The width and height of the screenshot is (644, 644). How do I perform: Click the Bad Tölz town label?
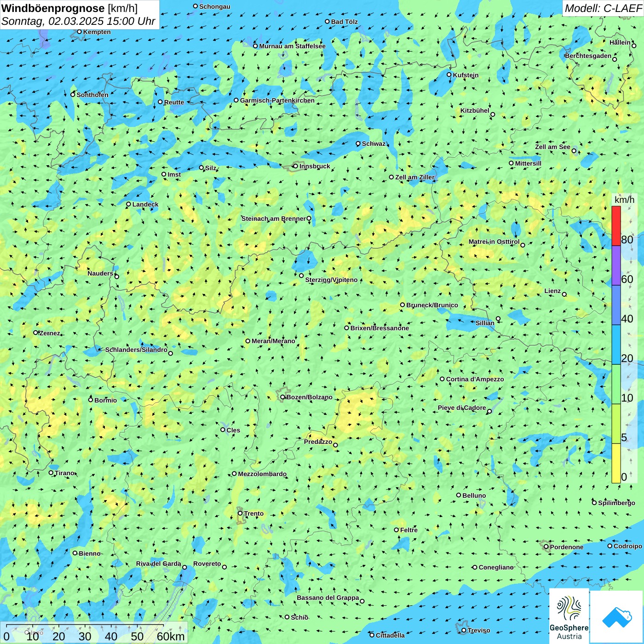[344, 22]
